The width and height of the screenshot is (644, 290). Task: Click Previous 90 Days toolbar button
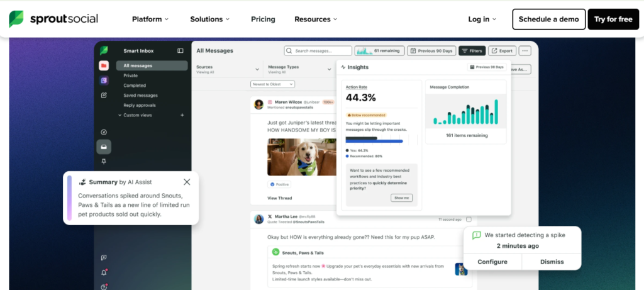(431, 51)
